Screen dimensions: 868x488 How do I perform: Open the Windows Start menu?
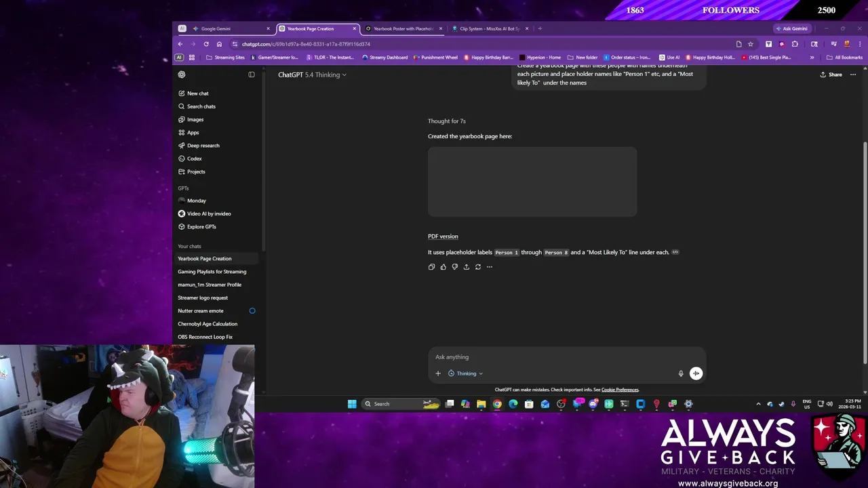coord(352,404)
